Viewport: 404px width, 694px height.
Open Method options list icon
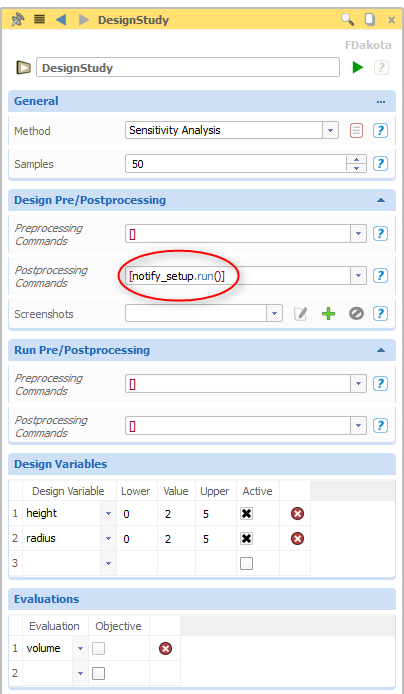(x=356, y=131)
